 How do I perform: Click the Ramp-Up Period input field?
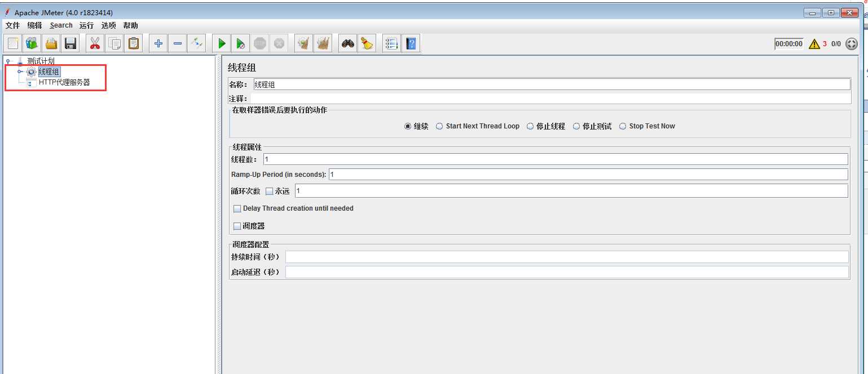[x=588, y=175]
